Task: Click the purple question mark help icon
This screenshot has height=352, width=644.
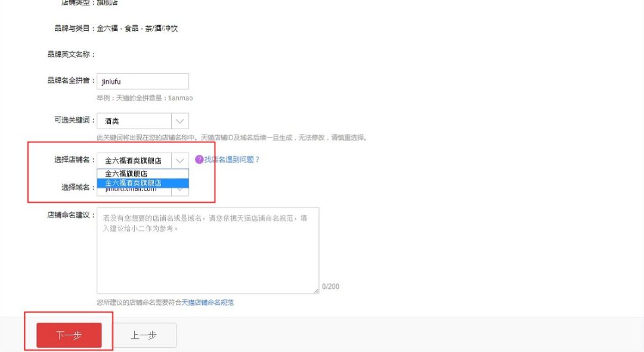Action: coord(199,158)
